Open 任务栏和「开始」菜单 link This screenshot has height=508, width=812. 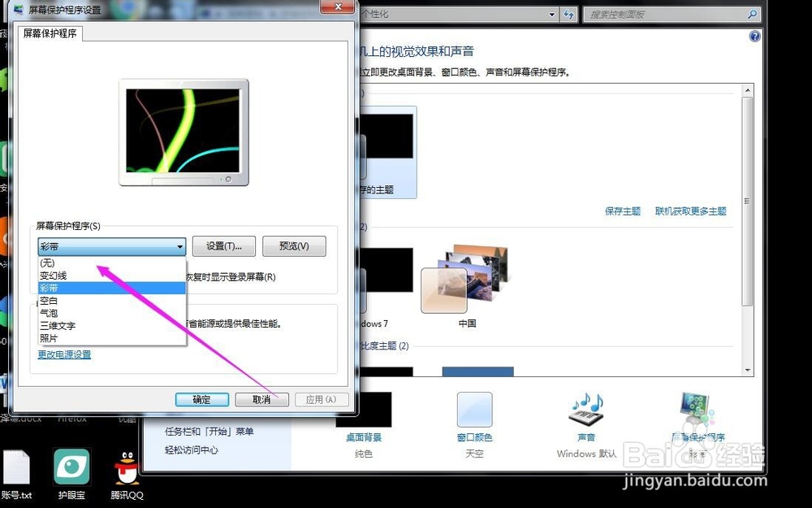tap(209, 432)
